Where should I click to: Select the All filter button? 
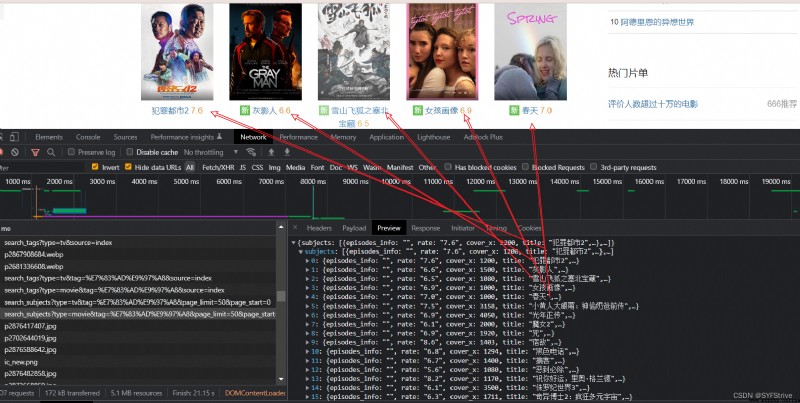pos(190,167)
